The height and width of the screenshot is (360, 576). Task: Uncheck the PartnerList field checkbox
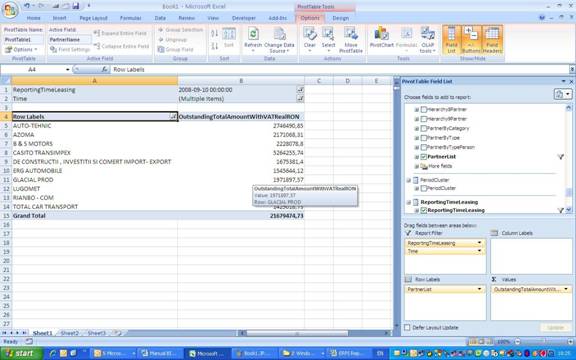(424, 157)
